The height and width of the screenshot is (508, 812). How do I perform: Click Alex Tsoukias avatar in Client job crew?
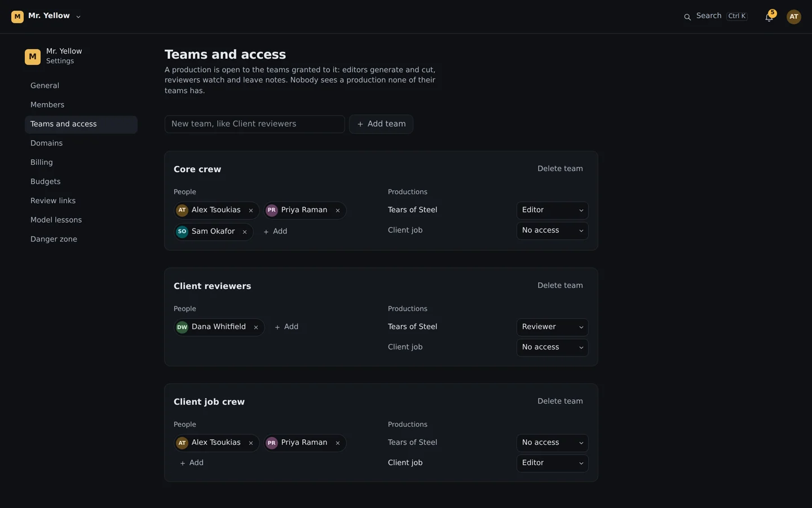[182, 443]
